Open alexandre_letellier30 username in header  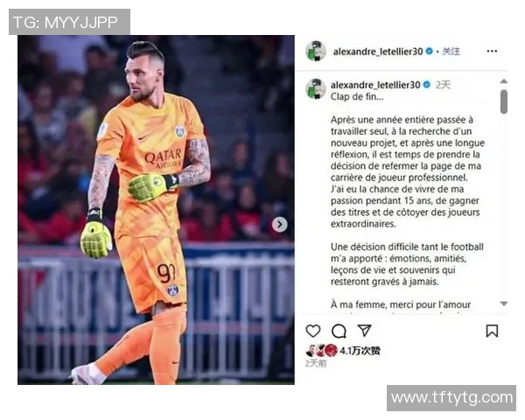coord(378,52)
